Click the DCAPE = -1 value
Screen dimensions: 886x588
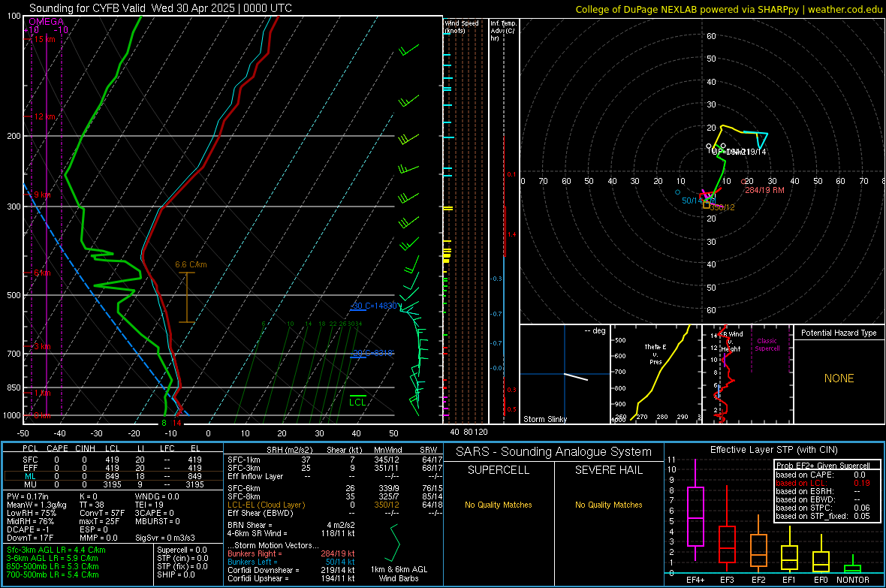point(29,529)
